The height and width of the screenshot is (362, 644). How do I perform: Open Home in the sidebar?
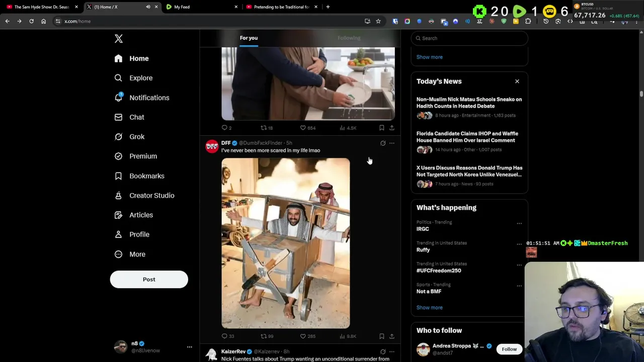click(131, 58)
